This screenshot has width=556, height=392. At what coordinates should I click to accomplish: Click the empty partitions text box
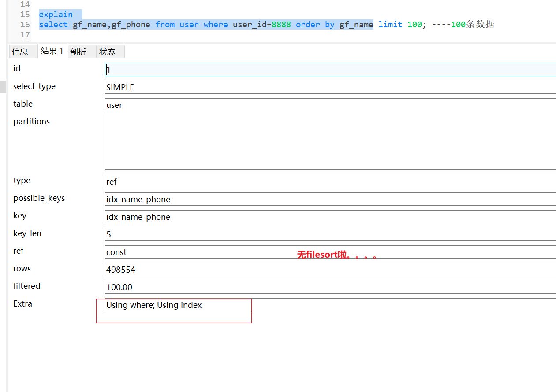coord(330,143)
